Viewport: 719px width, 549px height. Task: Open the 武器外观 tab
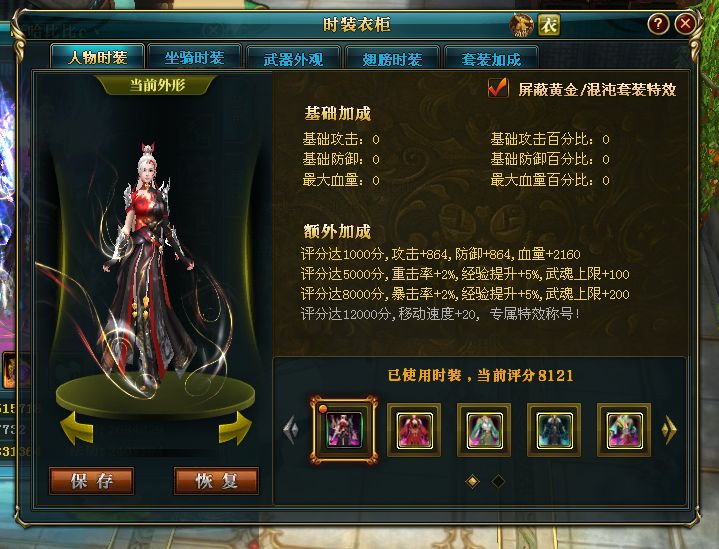293,59
